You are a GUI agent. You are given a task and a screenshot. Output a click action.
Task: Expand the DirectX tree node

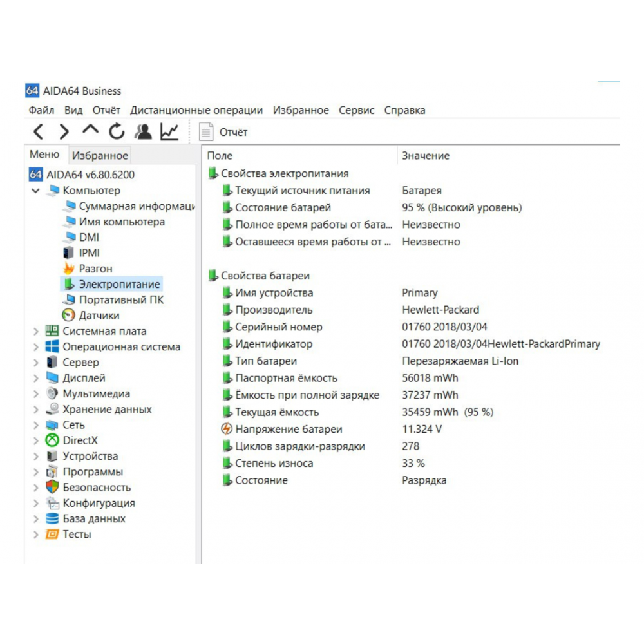(x=35, y=440)
